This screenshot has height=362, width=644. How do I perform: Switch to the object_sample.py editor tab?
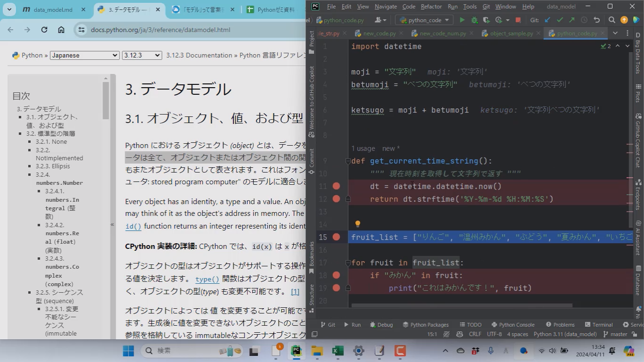(x=511, y=33)
